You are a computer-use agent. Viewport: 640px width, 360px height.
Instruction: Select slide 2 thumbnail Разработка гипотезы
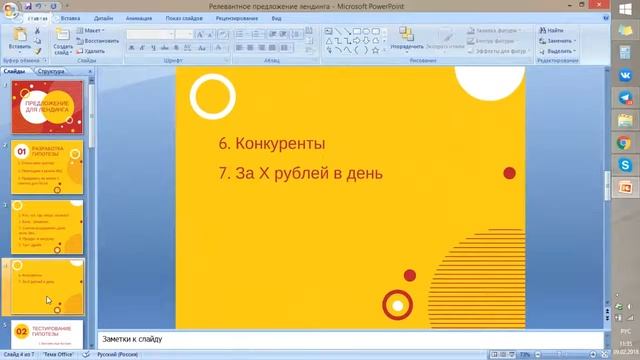tap(47, 167)
